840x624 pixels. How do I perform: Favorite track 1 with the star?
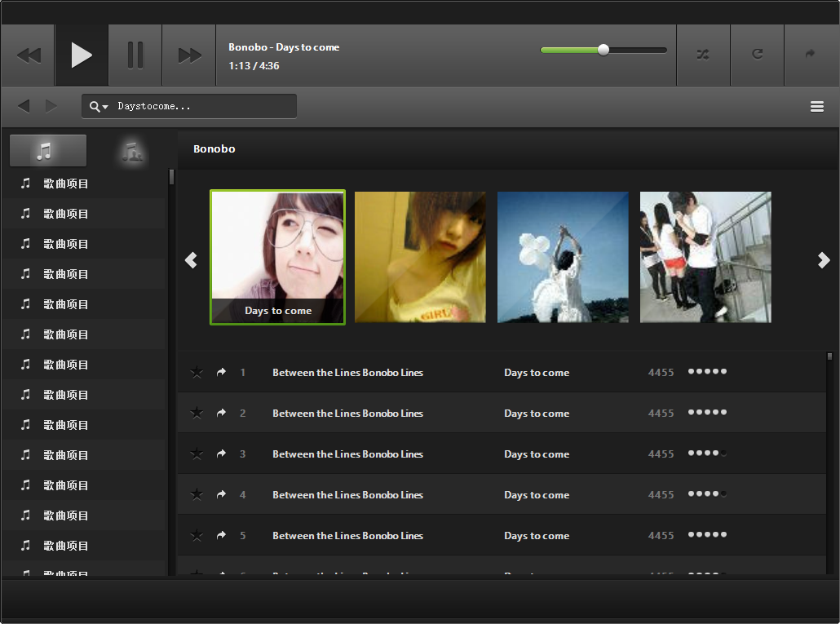tap(197, 372)
